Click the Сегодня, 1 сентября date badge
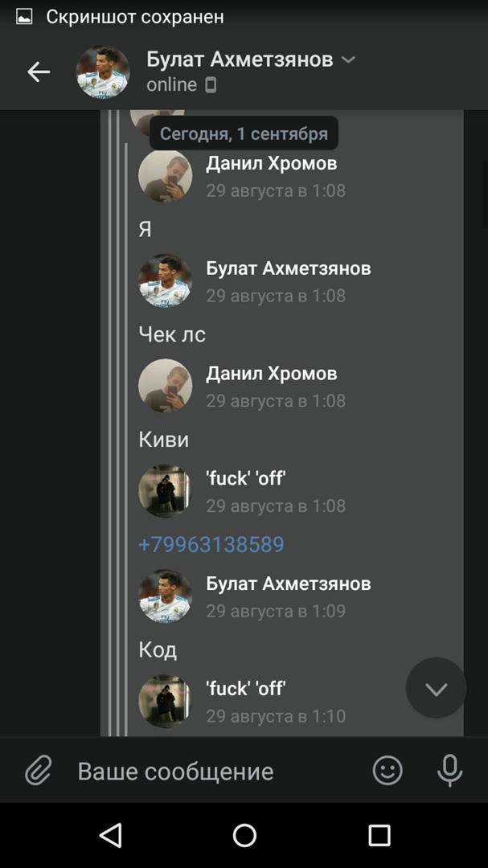The height and width of the screenshot is (868, 488). coord(244,133)
